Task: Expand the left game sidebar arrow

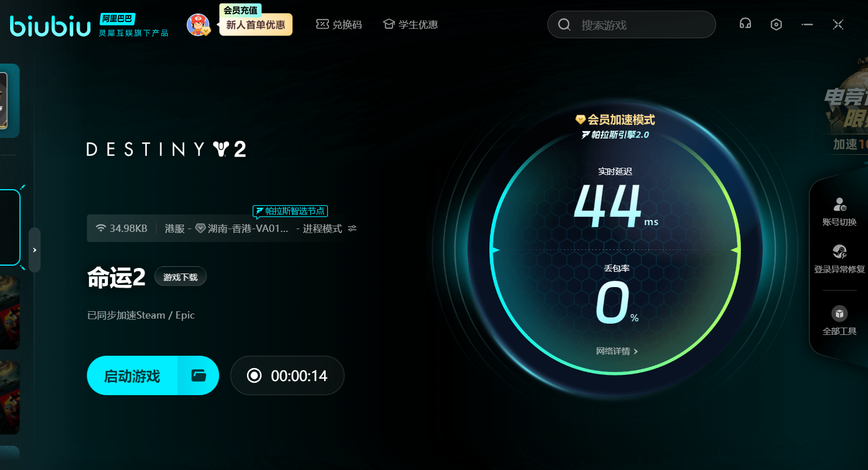Action: tap(34, 250)
